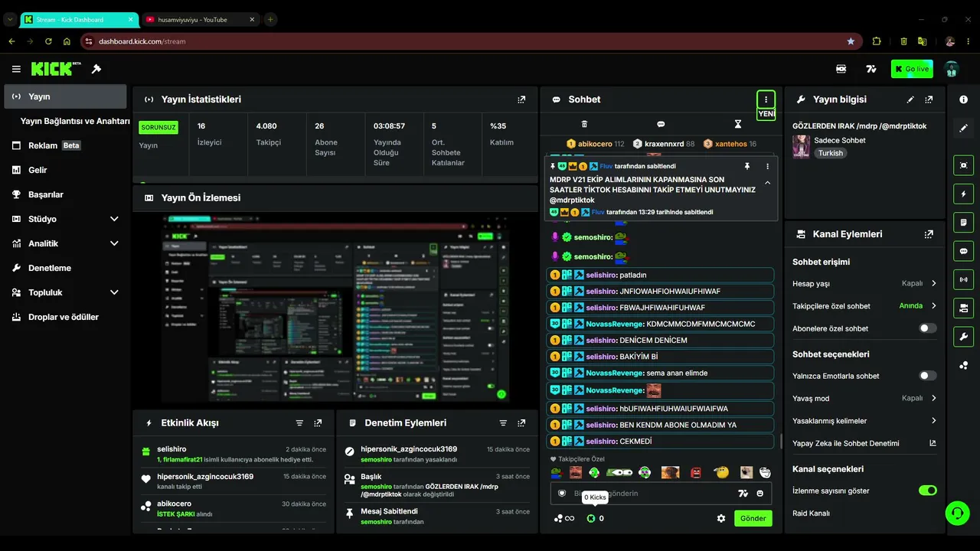Click hipersonik_azgincocuk3169 in Etkinlik Akışı

click(x=205, y=477)
